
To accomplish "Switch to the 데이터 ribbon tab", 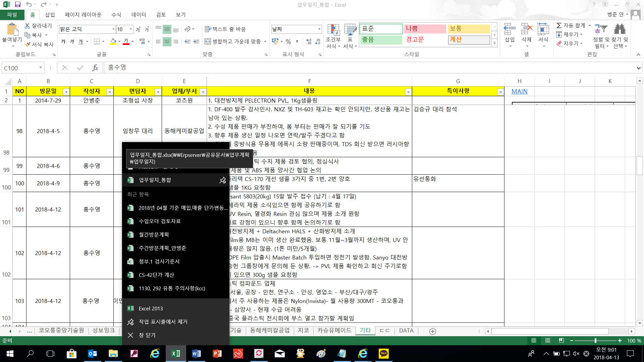I will pyautogui.click(x=139, y=15).
